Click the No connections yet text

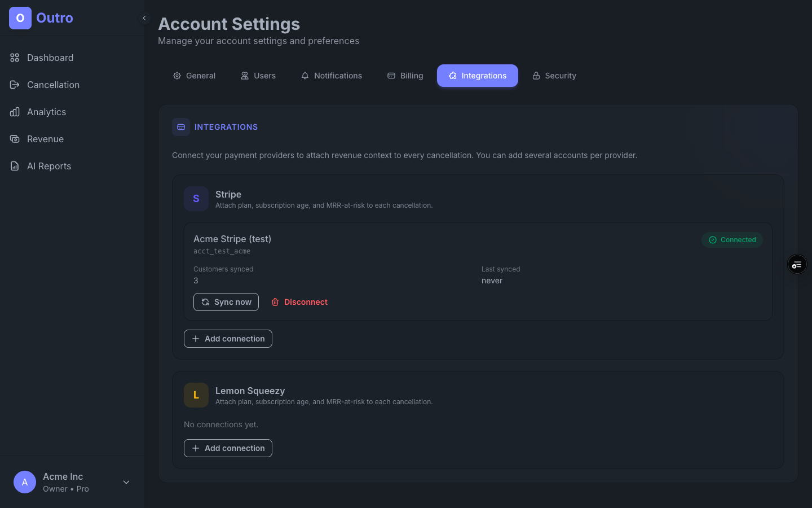point(221,424)
